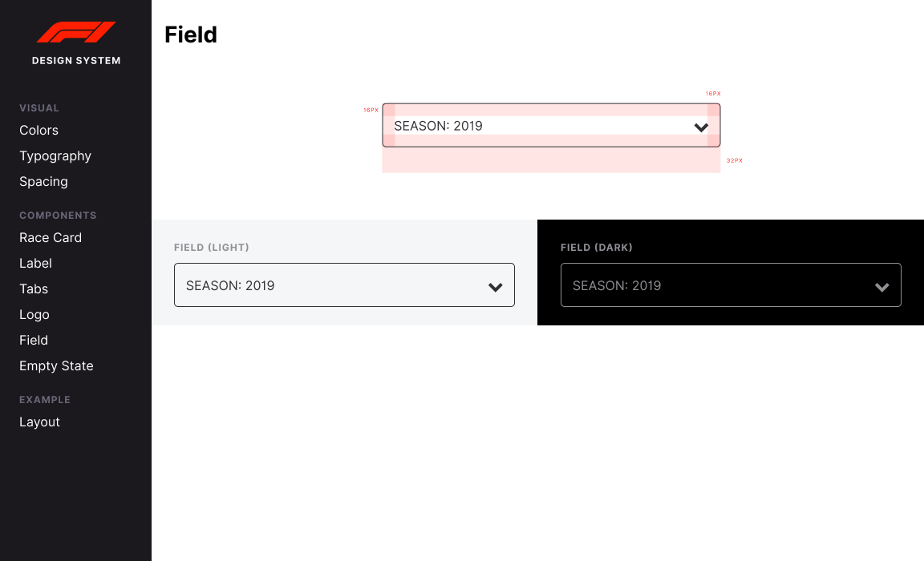Open Empty State page
Viewport: 924px width, 561px height.
pyautogui.click(x=57, y=366)
